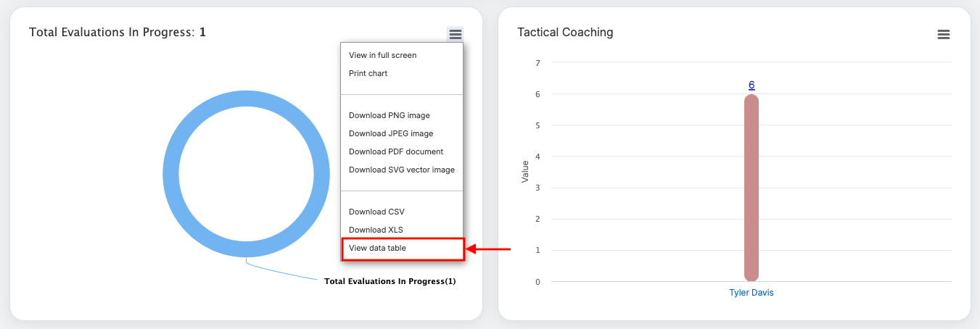This screenshot has width=980, height=329.
Task: Export chart data with Download XLS
Action: [x=375, y=230]
